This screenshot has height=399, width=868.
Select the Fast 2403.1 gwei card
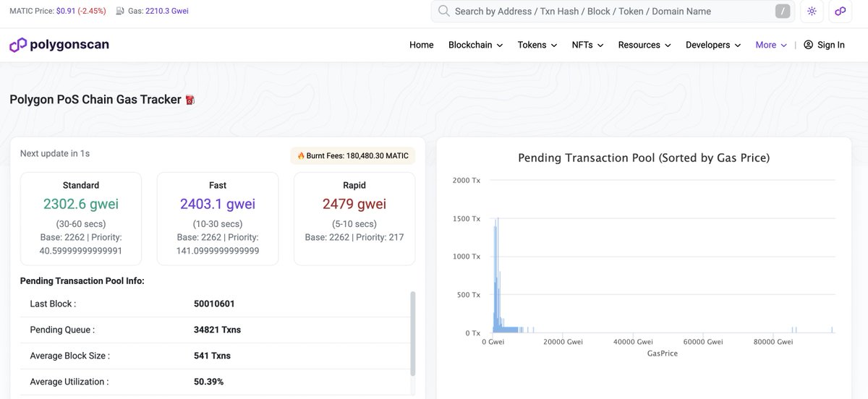point(218,218)
